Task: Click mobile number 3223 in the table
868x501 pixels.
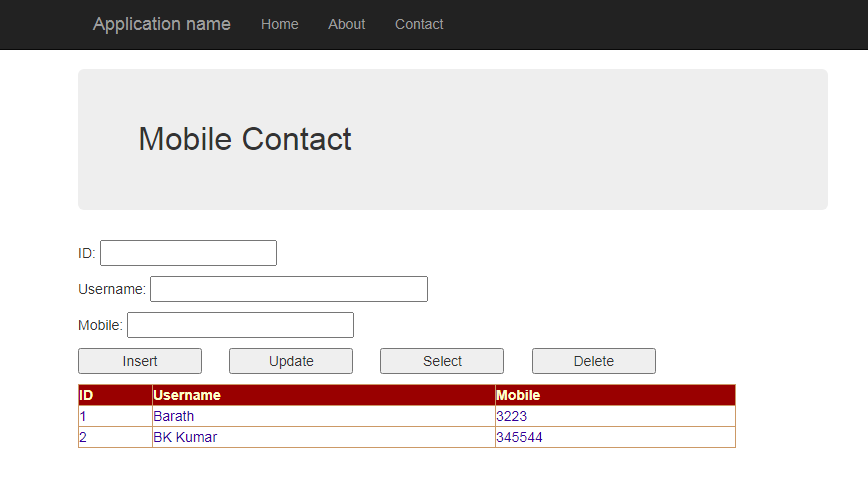Action: coord(511,416)
